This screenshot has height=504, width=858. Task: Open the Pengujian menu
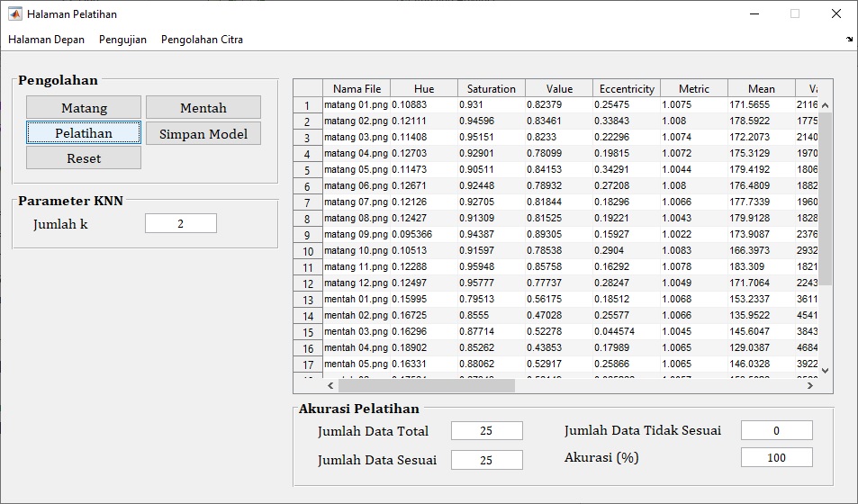122,40
